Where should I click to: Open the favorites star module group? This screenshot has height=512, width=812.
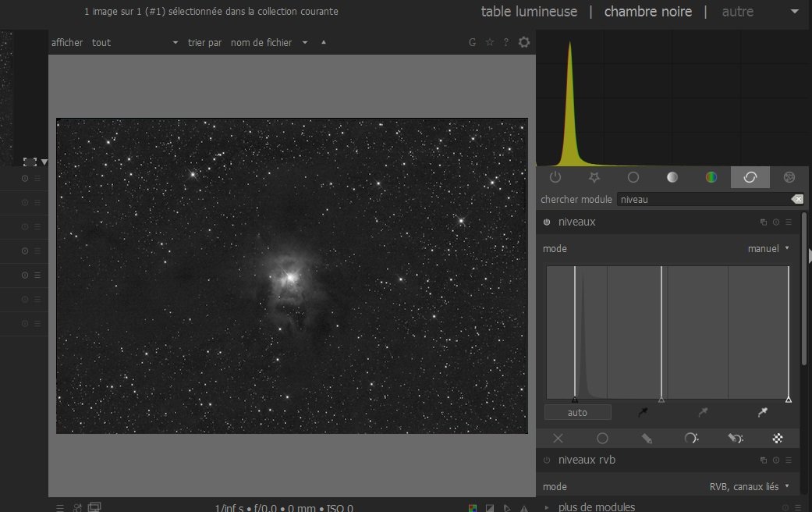594,177
